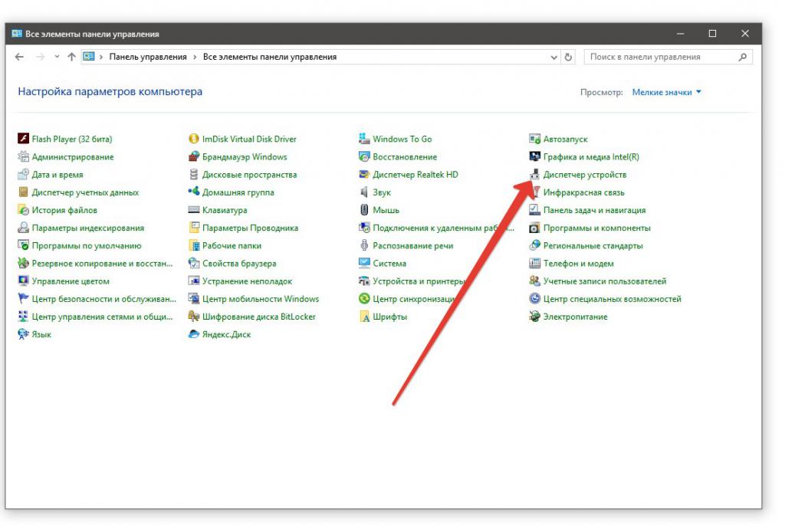The image size is (785, 532).
Task: Expand the root chevron before Панель управления
Action: (101, 57)
